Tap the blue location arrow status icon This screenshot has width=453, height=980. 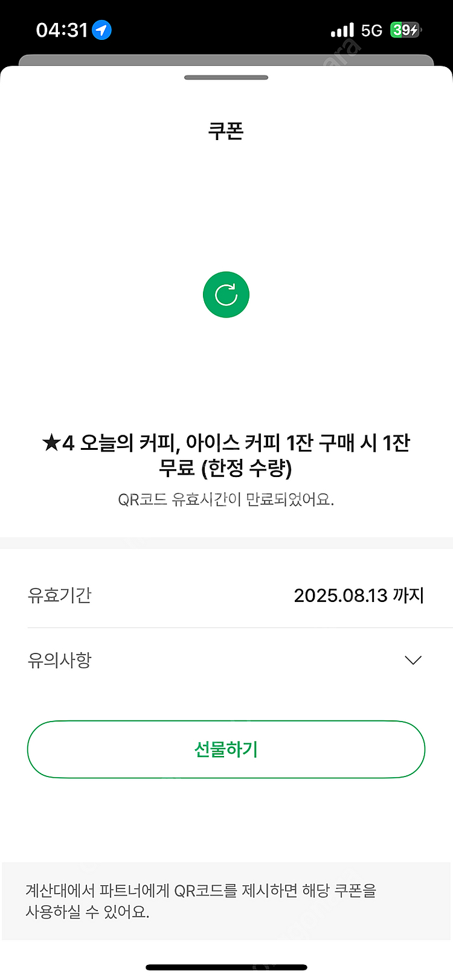tap(102, 30)
